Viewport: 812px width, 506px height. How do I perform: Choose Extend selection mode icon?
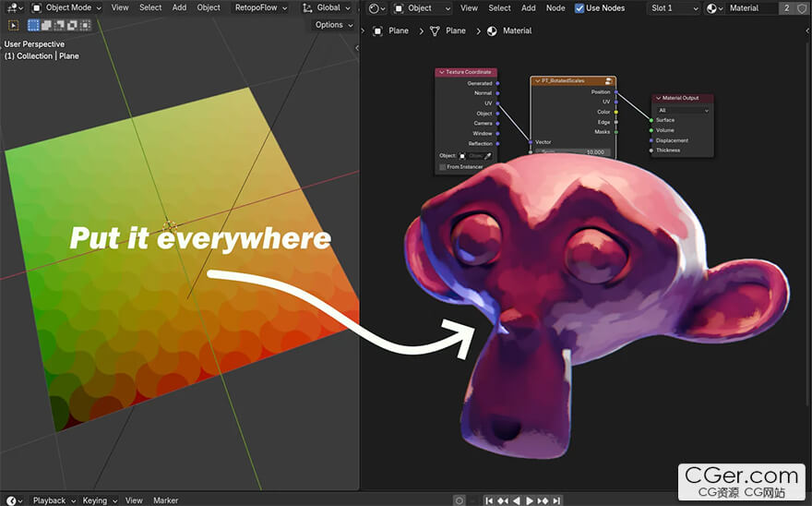pyautogui.click(x=47, y=25)
